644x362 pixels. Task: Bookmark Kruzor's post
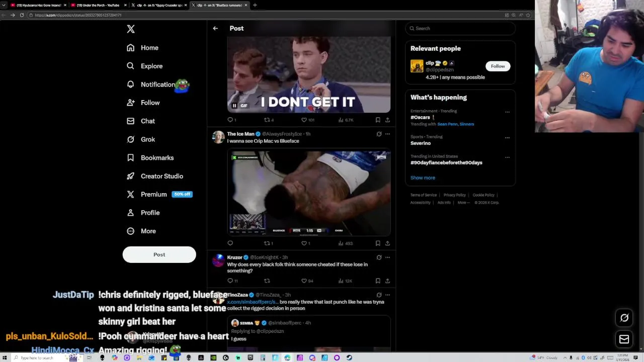click(378, 281)
